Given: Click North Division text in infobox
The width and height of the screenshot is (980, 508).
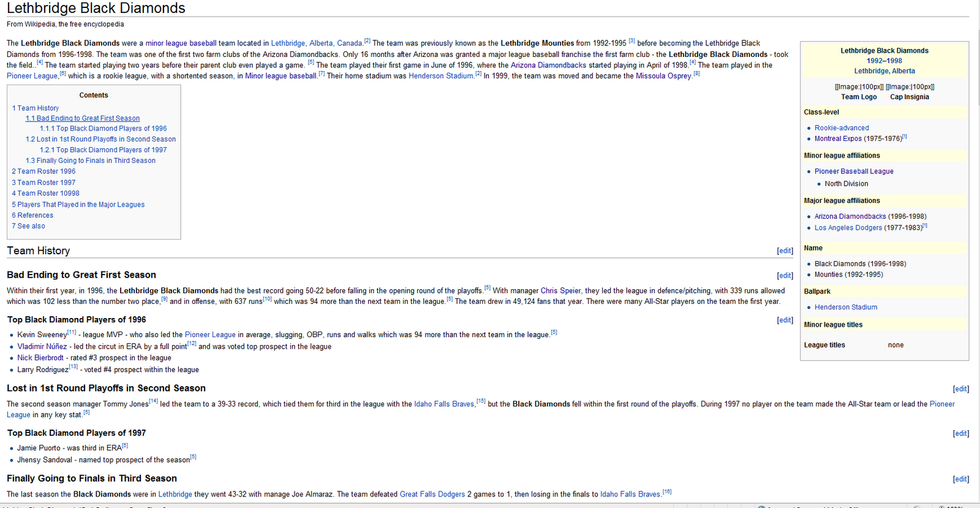Looking at the screenshot, I should point(846,184).
